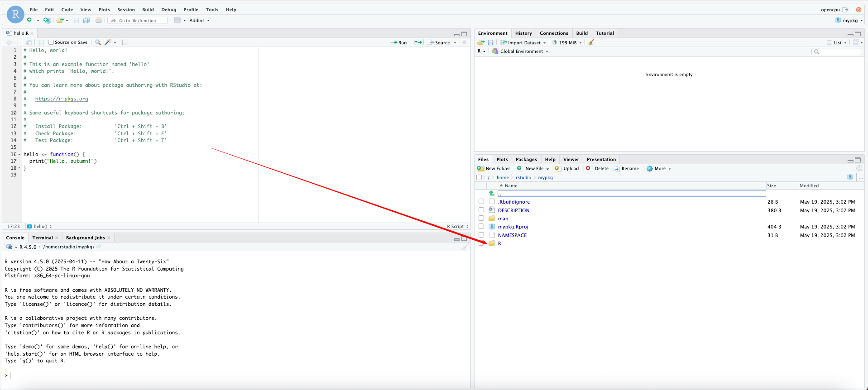868x390 pixels.
Task: Check the box for .Rbuildignore file
Action: [x=481, y=202]
